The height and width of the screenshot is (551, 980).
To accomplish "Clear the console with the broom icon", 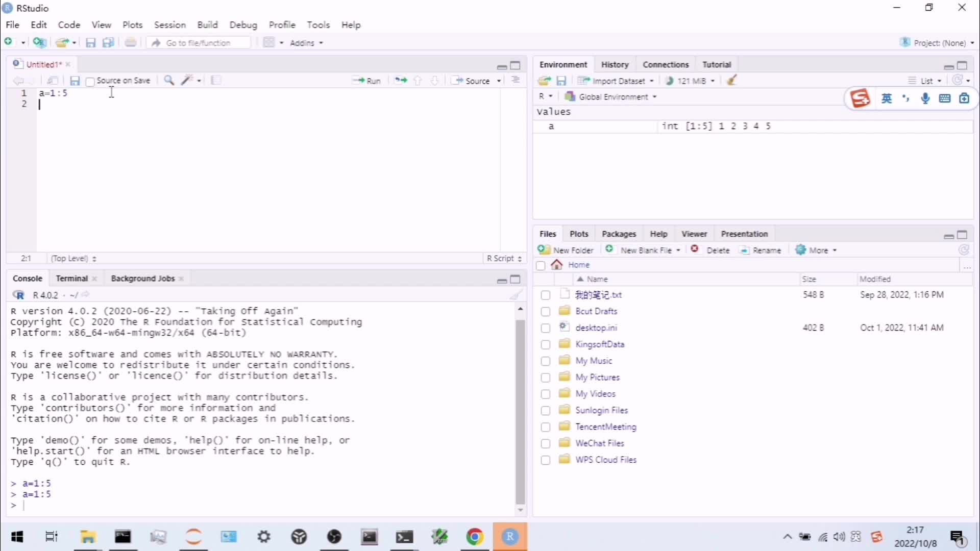I will click(x=516, y=294).
